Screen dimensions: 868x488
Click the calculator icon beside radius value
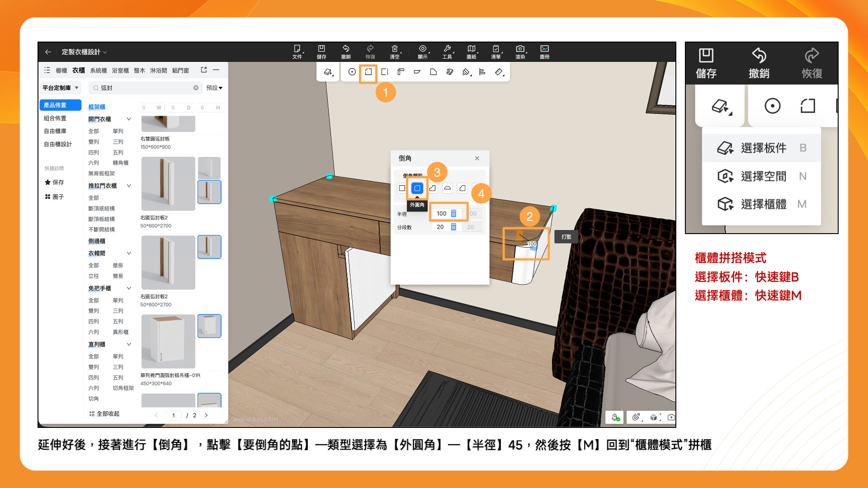coord(453,214)
